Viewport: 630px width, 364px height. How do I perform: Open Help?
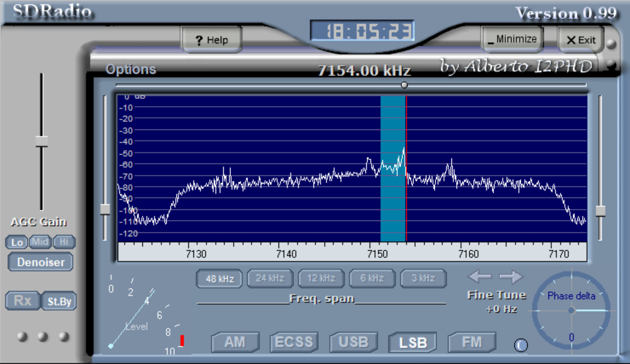(211, 40)
